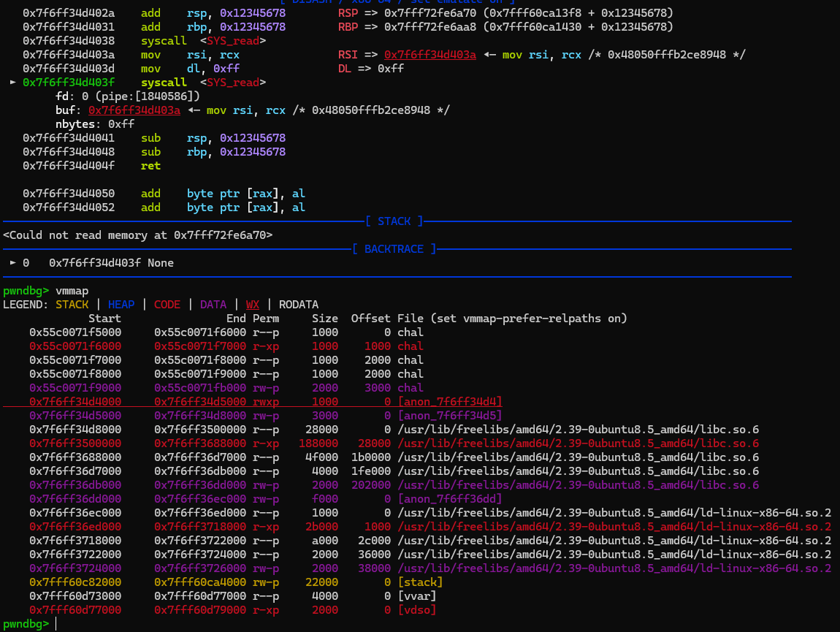Click the start address 0x55c0071f6000

[x=75, y=346]
